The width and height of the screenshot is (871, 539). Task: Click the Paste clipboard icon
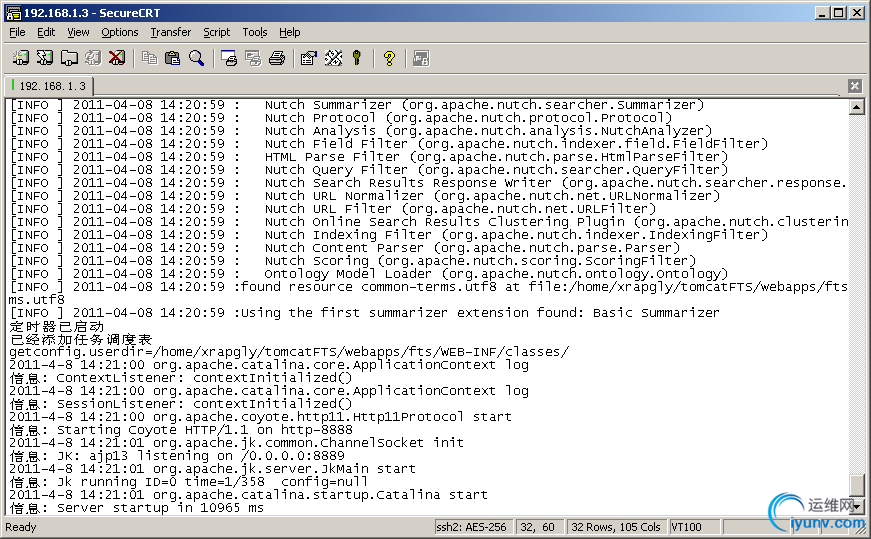tap(173, 58)
